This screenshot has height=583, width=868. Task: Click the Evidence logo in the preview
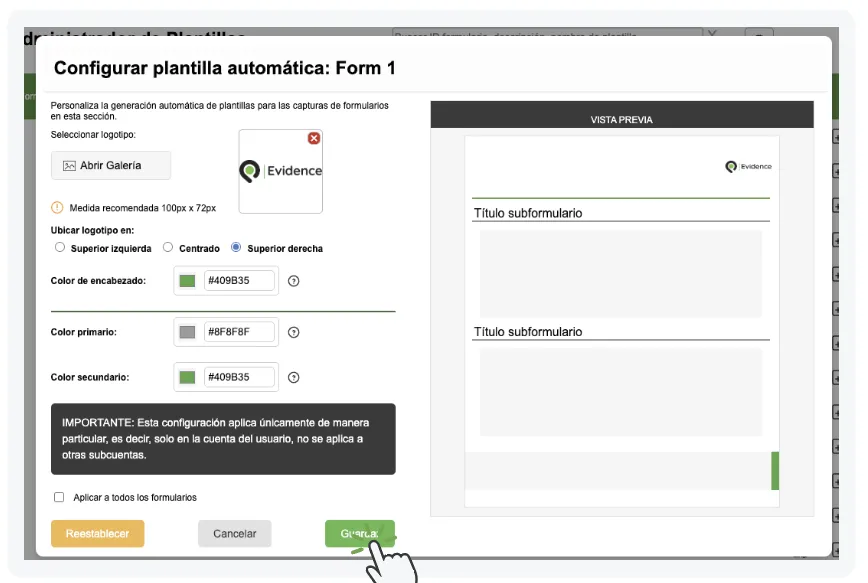click(748, 167)
